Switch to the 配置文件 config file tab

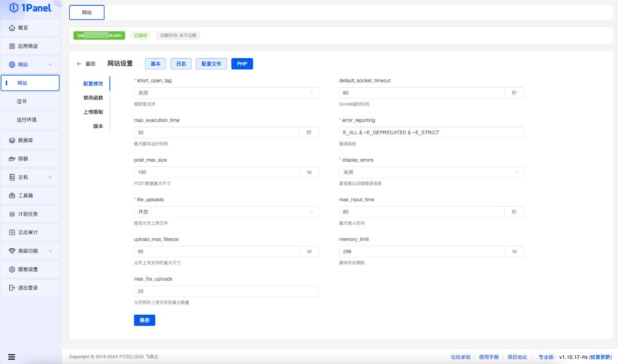(211, 63)
